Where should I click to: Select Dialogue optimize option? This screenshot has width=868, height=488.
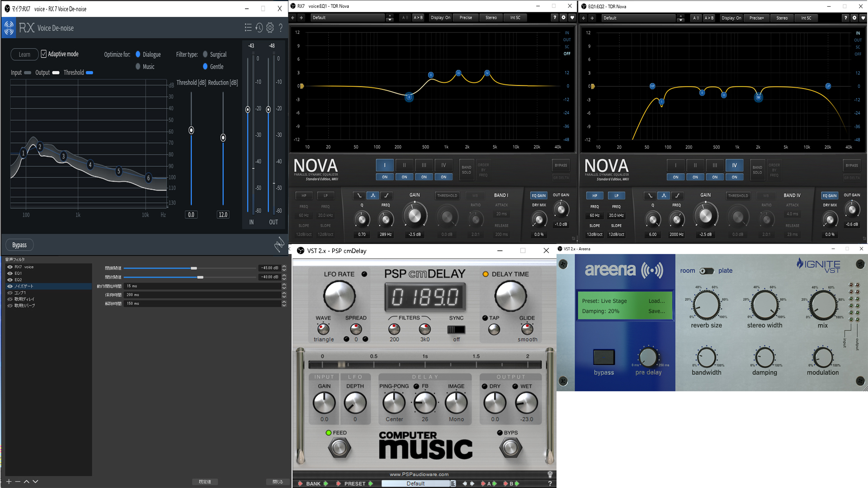(138, 54)
